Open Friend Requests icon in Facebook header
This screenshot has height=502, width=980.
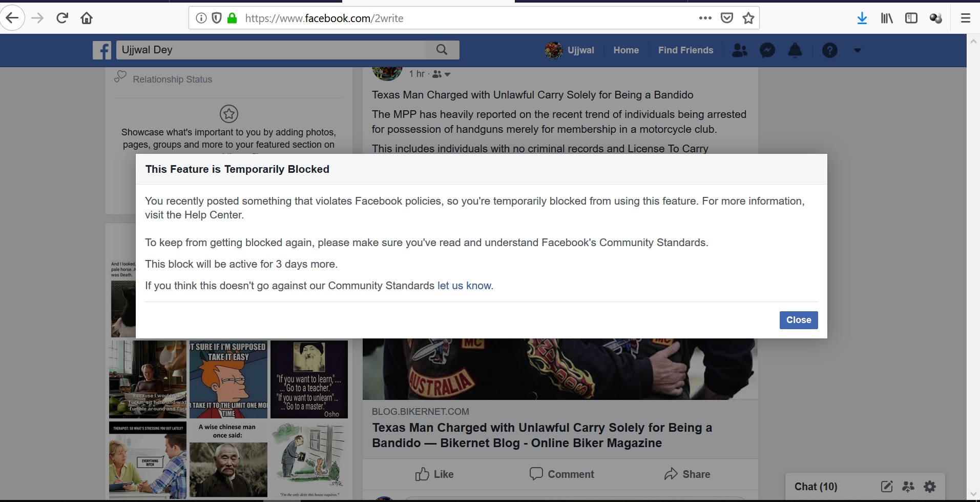tap(739, 50)
